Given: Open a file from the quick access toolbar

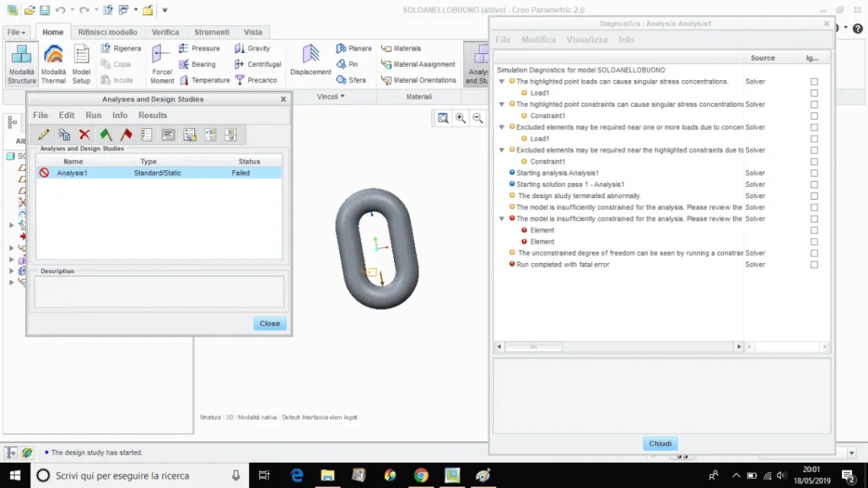Looking at the screenshot, I should click(29, 10).
